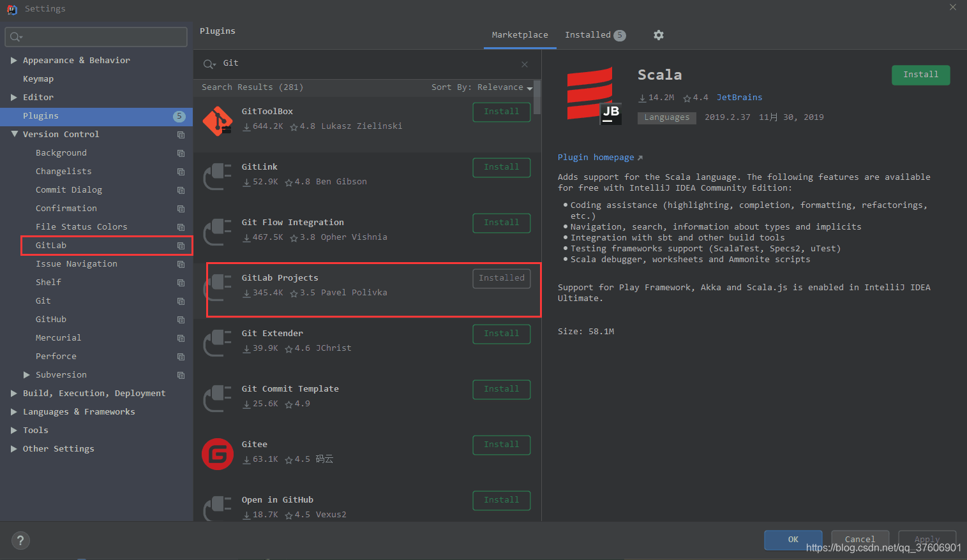The width and height of the screenshot is (967, 560).
Task: Click the plugin search magnifier icon
Action: pyautogui.click(x=209, y=64)
